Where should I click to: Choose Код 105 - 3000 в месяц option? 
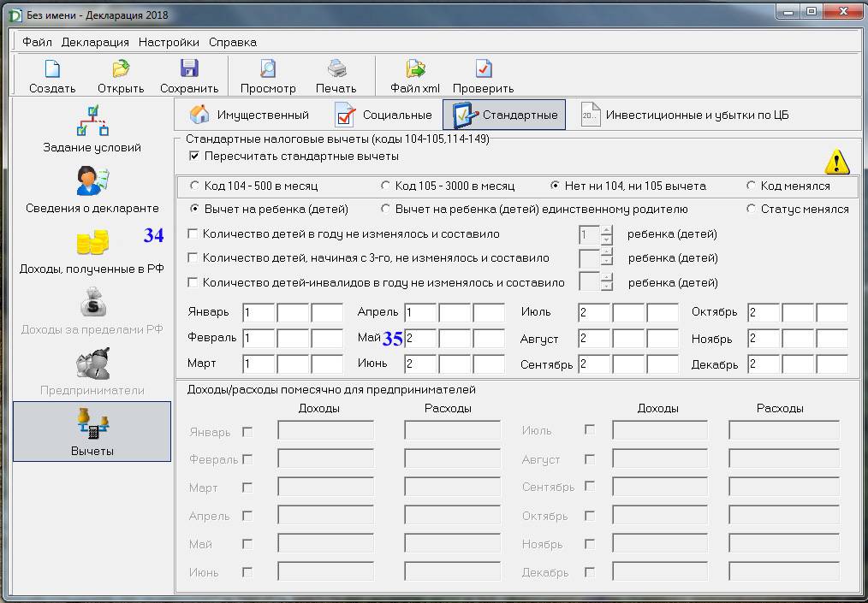point(386,186)
